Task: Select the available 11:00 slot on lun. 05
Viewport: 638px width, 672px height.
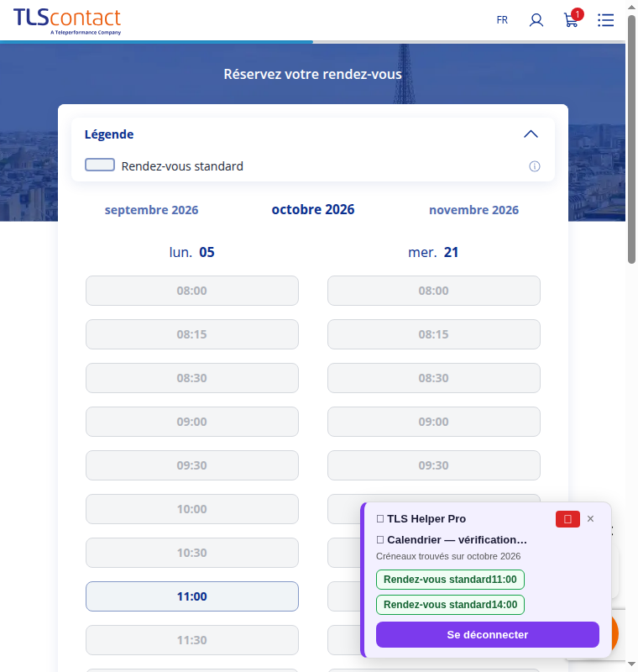Action: [192, 596]
